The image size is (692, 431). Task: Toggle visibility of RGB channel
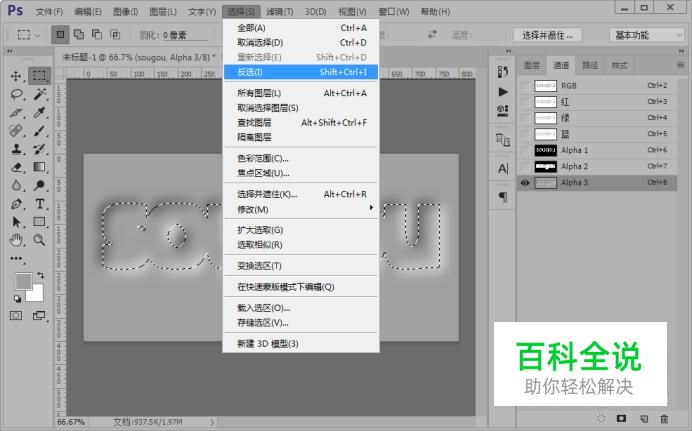coord(525,86)
